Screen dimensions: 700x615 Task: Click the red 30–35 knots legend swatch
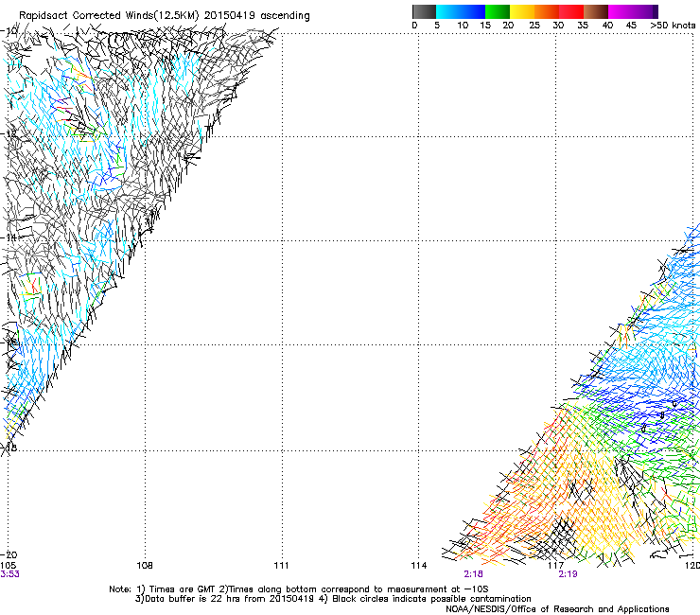tap(571, 11)
